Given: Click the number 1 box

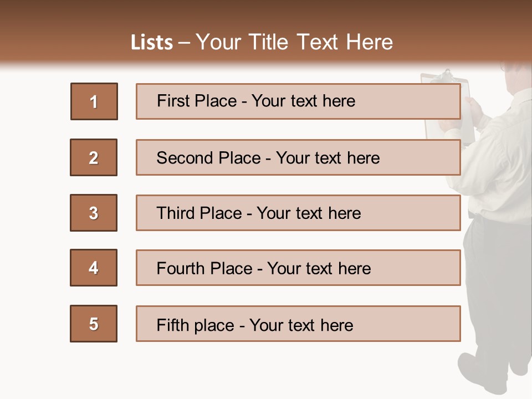Looking at the screenshot, I should click(x=94, y=101).
